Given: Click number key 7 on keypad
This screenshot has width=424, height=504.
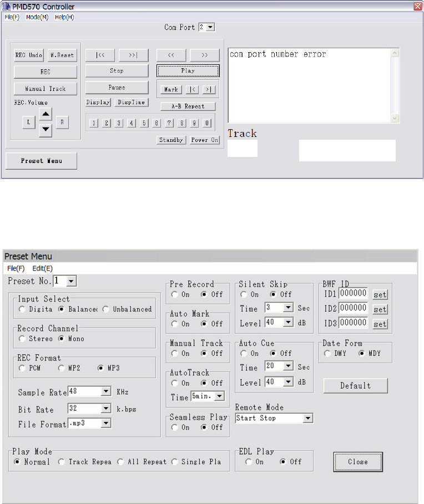Looking at the screenshot, I should pyautogui.click(x=169, y=123).
